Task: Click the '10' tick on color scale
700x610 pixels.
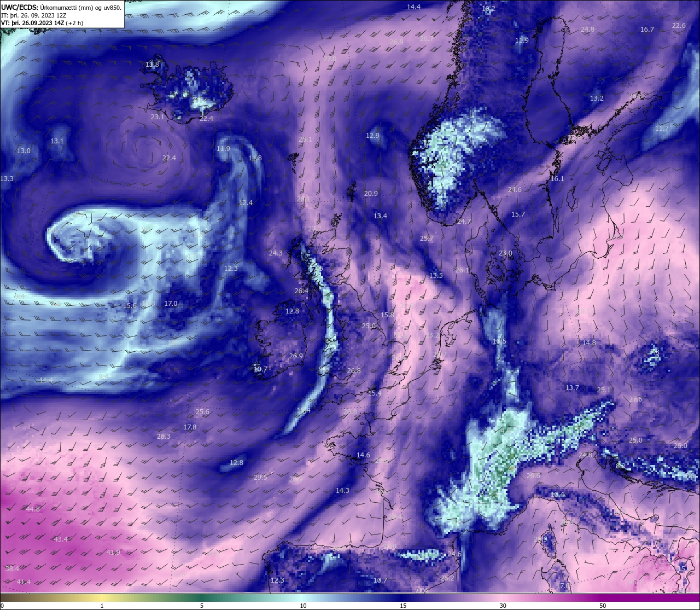Action: [x=302, y=606]
